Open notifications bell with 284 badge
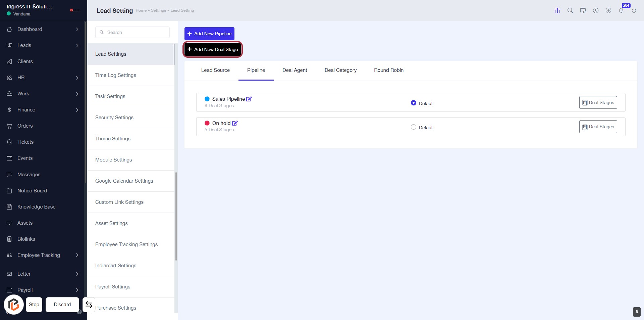The height and width of the screenshot is (320, 644). pos(621,10)
